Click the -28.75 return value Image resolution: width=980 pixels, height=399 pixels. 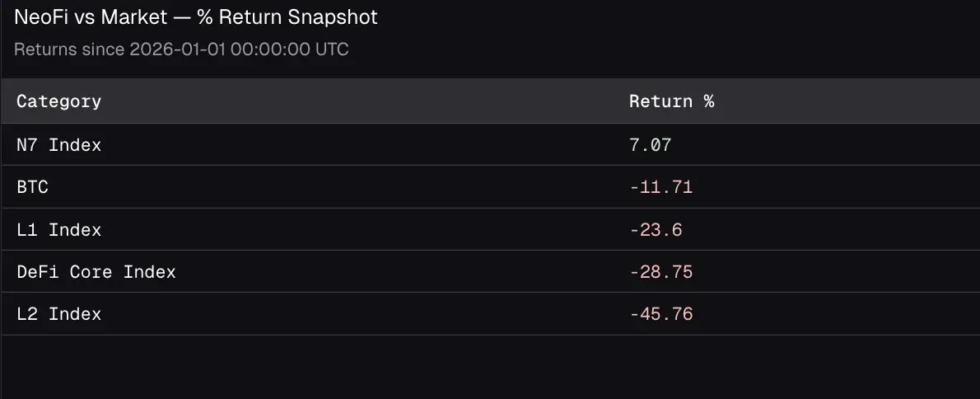660,272
